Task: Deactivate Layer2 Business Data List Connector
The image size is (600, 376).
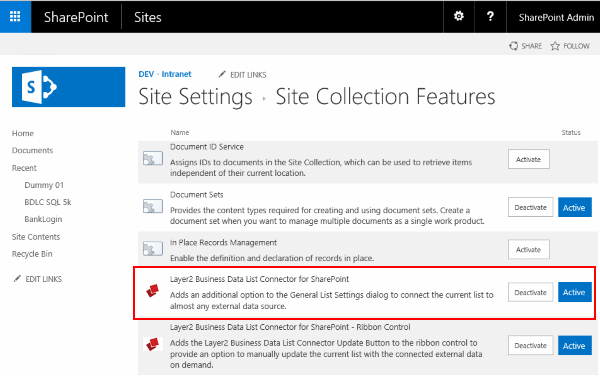Action: [530, 292]
